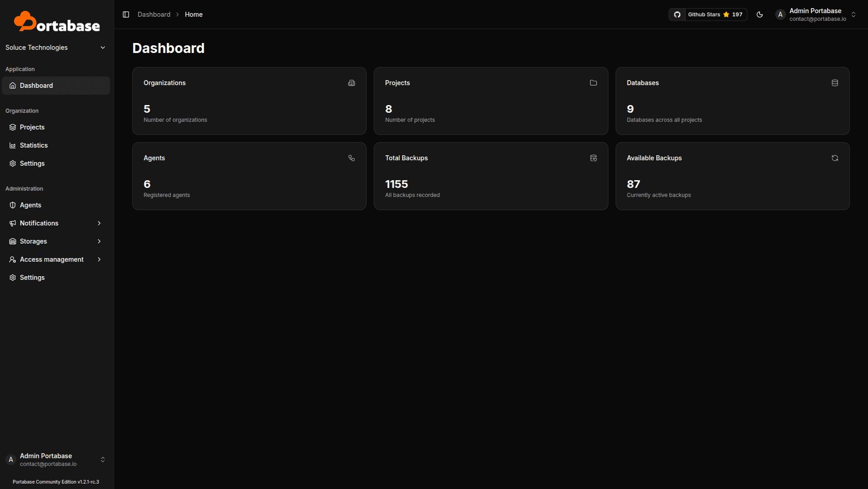
Task: Toggle the sidebar panel icon
Action: click(x=126, y=14)
